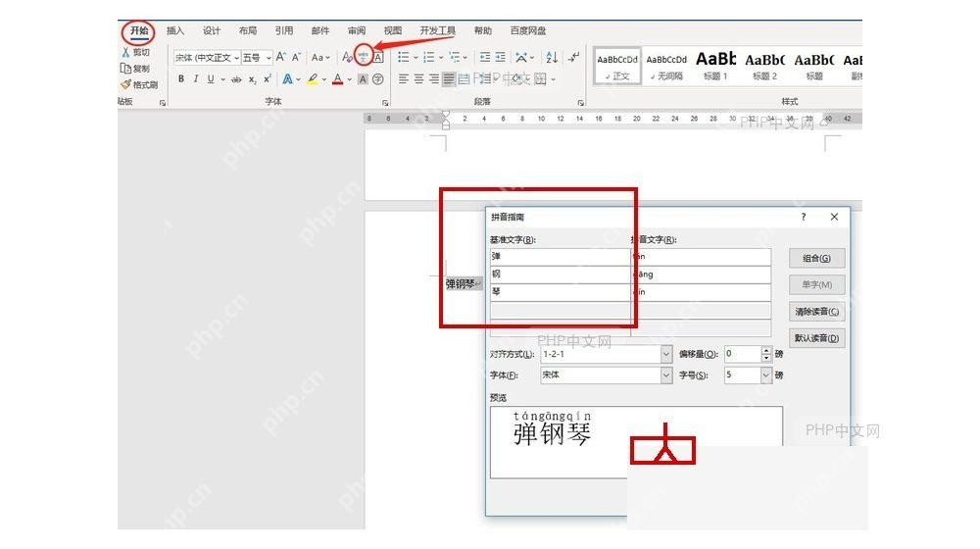
Task: Switch to the 引用 ribbon tab
Action: [284, 30]
